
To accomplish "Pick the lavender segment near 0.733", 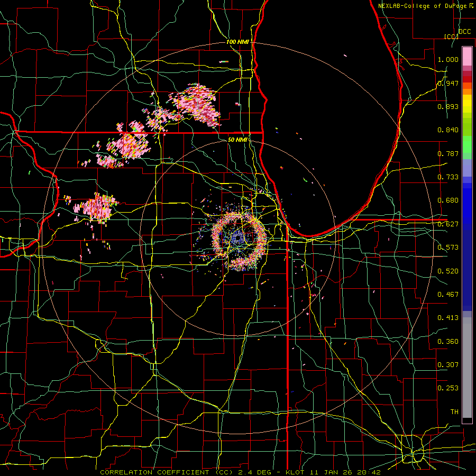I will point(467,168).
